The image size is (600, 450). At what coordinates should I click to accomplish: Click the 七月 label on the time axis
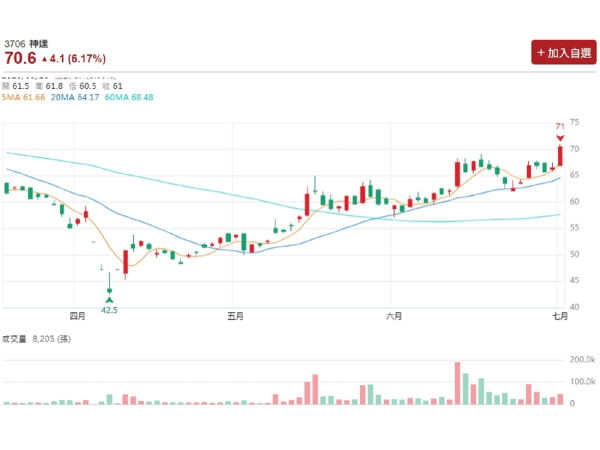tap(559, 317)
